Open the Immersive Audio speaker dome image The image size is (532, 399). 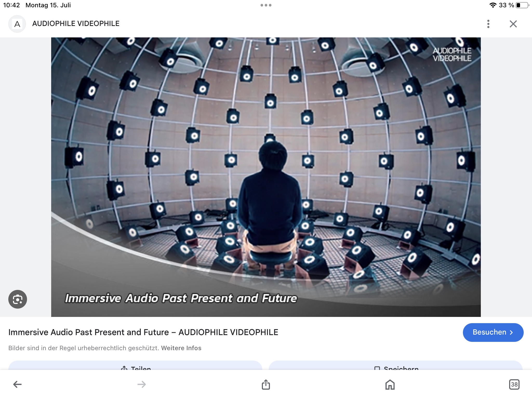266,177
